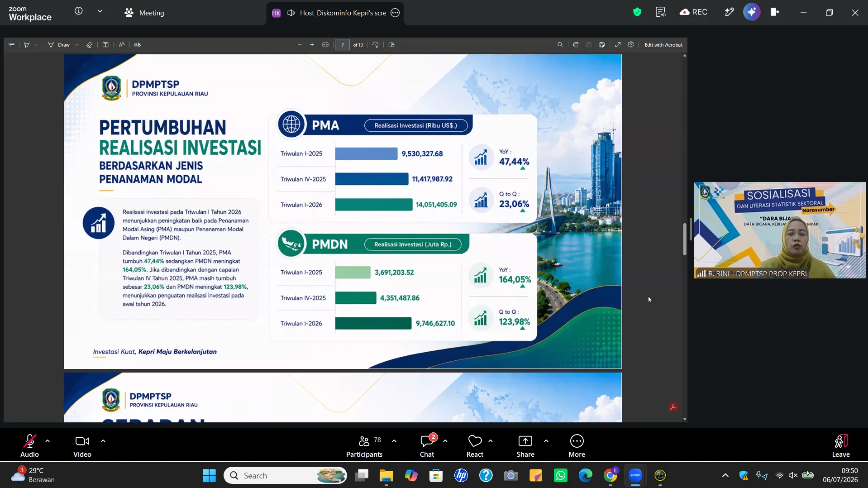Open the Chat panel button
Image resolution: width=868 pixels, height=488 pixels.
click(x=427, y=445)
